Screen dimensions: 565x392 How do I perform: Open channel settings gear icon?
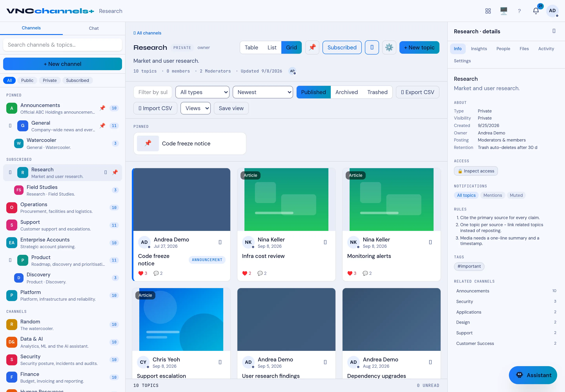click(x=389, y=47)
